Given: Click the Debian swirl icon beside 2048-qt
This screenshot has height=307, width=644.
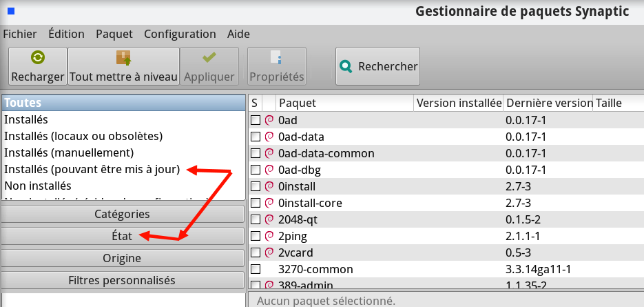Looking at the screenshot, I should [x=269, y=219].
